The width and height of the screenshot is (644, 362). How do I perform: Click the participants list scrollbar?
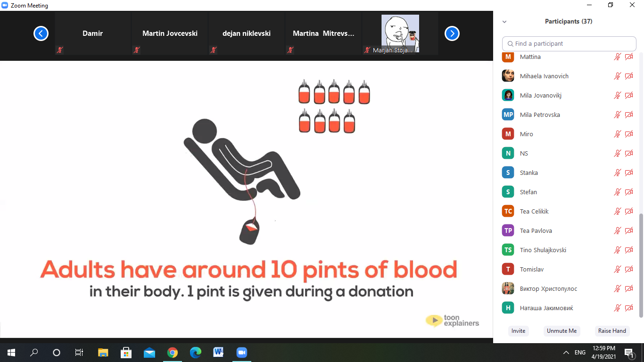[640, 264]
